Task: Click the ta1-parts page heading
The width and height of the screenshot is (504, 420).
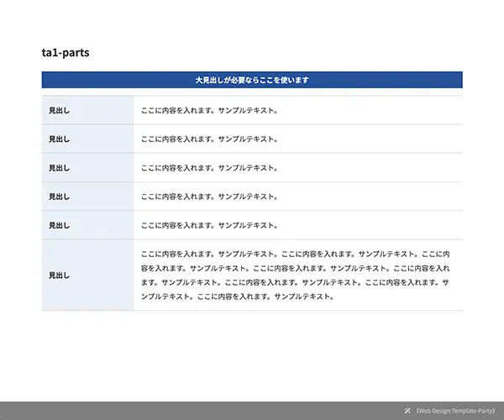Action: [x=66, y=53]
